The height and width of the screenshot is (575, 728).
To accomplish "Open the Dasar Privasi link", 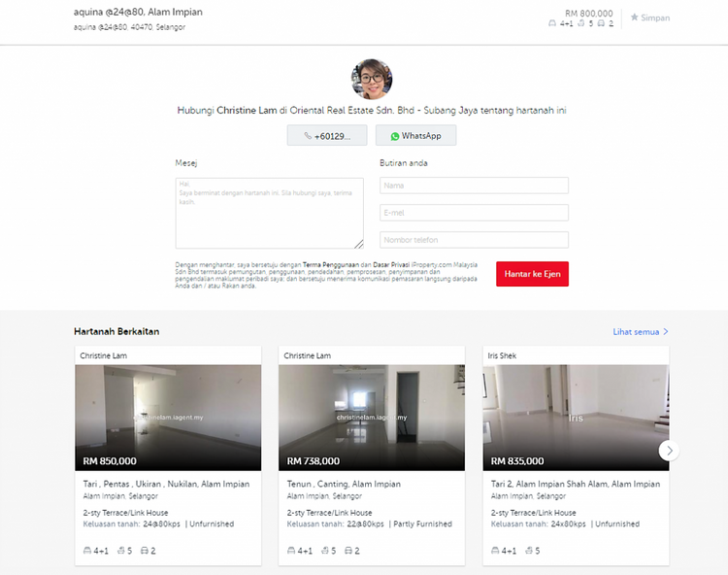I will [391, 265].
